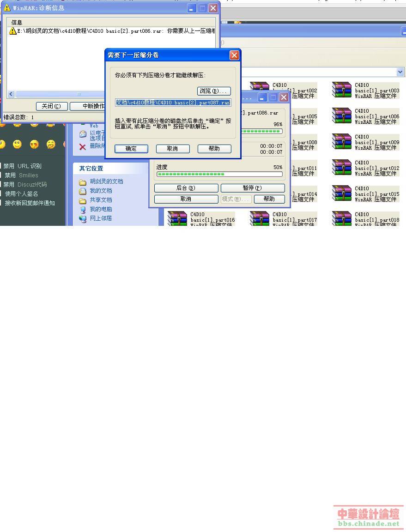Click the red X delete task icon
Image resolution: width=406 pixels, height=532 pixels.
[82, 146]
